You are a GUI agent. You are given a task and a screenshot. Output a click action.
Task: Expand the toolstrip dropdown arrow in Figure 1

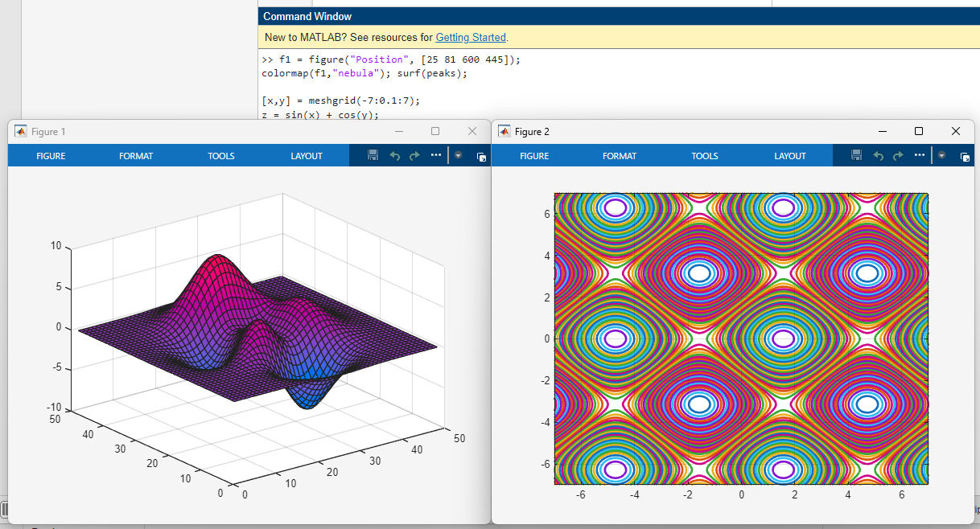click(x=459, y=156)
